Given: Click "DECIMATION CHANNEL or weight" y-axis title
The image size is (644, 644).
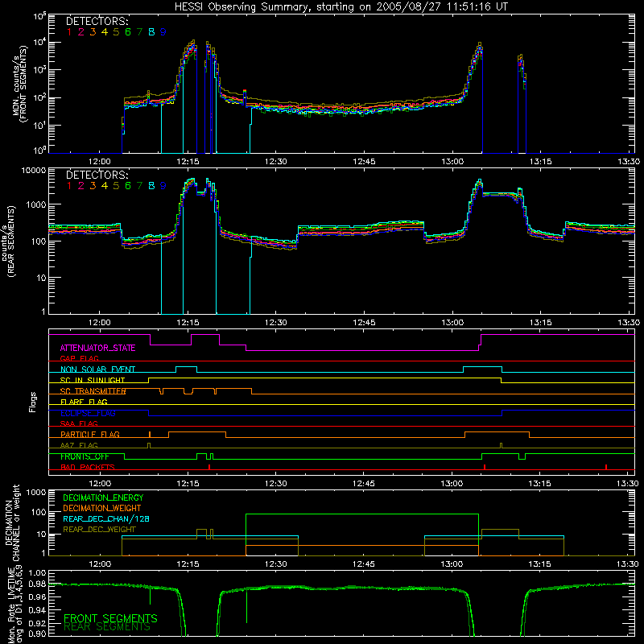Looking at the screenshot, I should pyautogui.click(x=12, y=522).
